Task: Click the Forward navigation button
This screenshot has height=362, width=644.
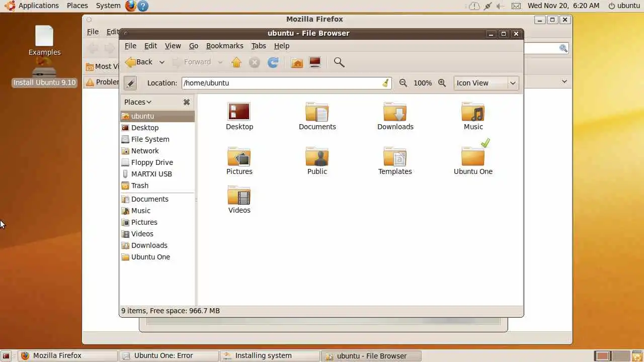Action: tap(192, 62)
